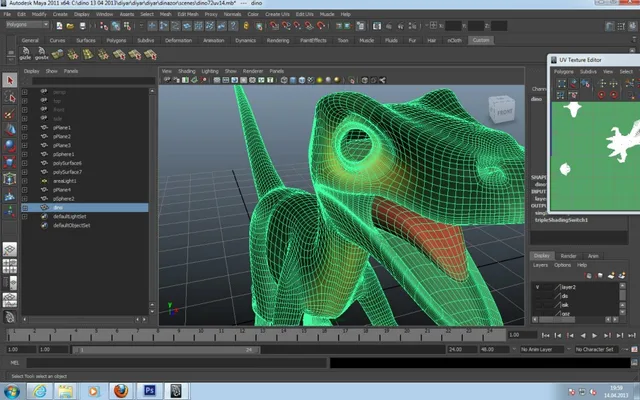The width and height of the screenshot is (640, 400).
Task: Toggle visibility box of ds layer
Action: click(537, 296)
